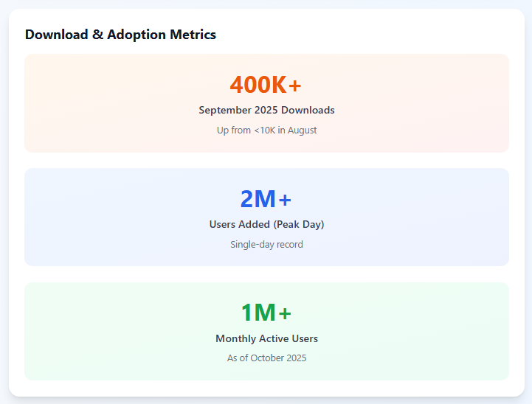532x404 pixels.
Task: Click 'August' in the downloads caption
Action: (301, 130)
